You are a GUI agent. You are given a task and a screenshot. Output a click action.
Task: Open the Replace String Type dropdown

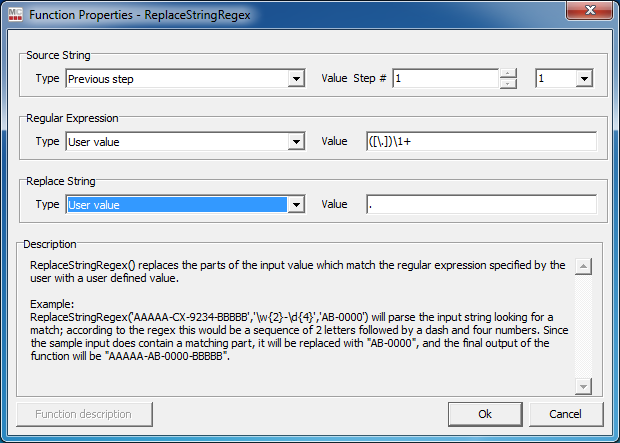coord(296,204)
